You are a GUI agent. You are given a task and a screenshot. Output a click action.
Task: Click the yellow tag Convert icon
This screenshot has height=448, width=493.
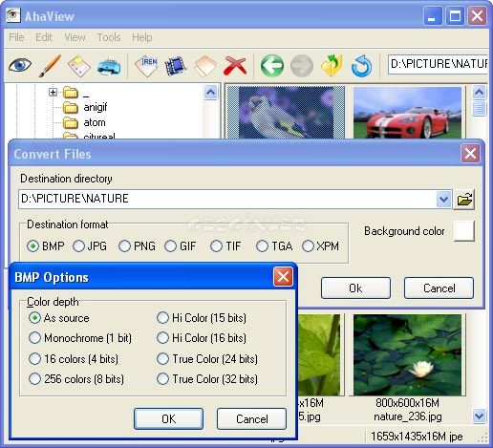tap(79, 66)
